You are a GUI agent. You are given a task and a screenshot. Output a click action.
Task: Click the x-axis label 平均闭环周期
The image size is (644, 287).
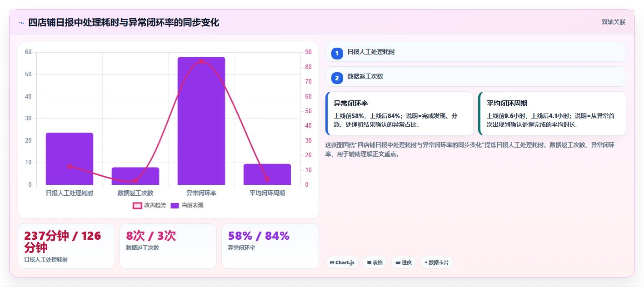point(267,193)
